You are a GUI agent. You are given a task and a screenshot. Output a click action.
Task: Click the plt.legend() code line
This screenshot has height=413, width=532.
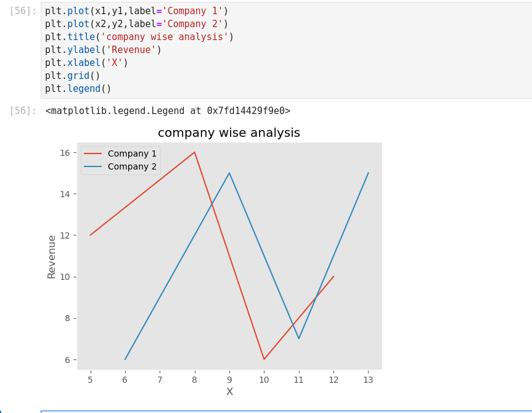pyautogui.click(x=78, y=89)
